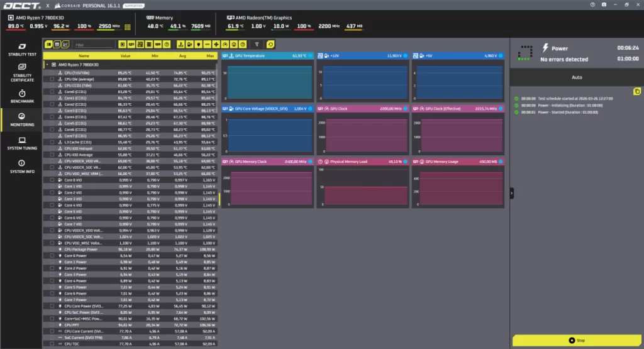This screenshot has height=349, width=644.
Task: Collapse the AMD Ryzen 7 7800X3D tree node
Action: [x=47, y=64]
